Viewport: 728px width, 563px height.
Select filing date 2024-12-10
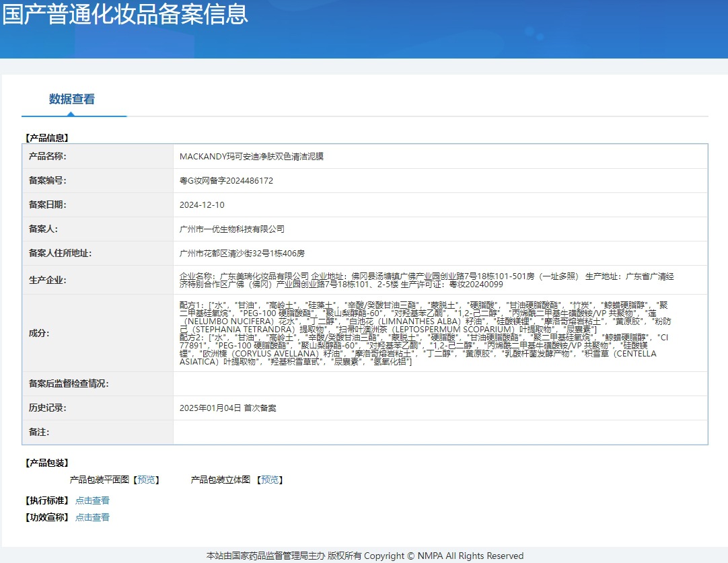pyautogui.click(x=202, y=204)
